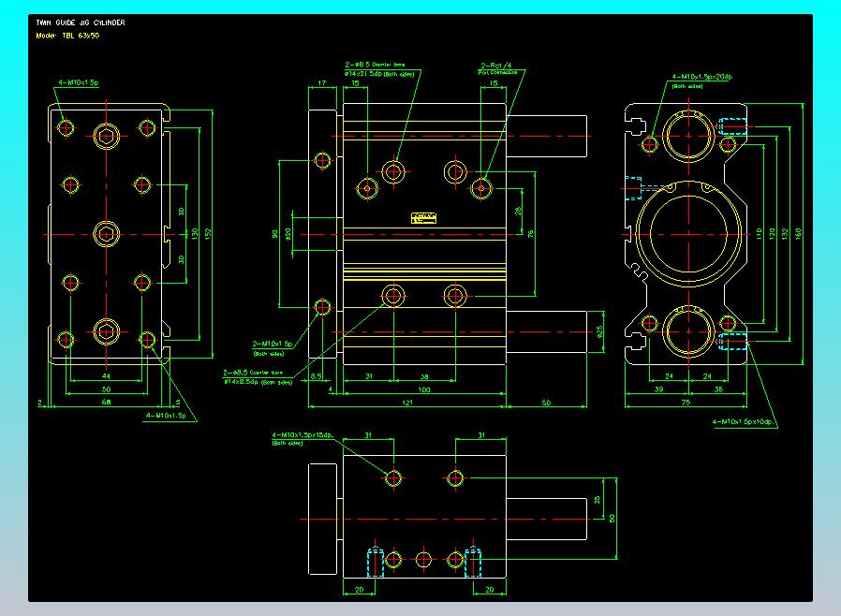Image resolution: width=841 pixels, height=616 pixels.
Task: Click the 120 vertical dimension
Action: click(772, 234)
